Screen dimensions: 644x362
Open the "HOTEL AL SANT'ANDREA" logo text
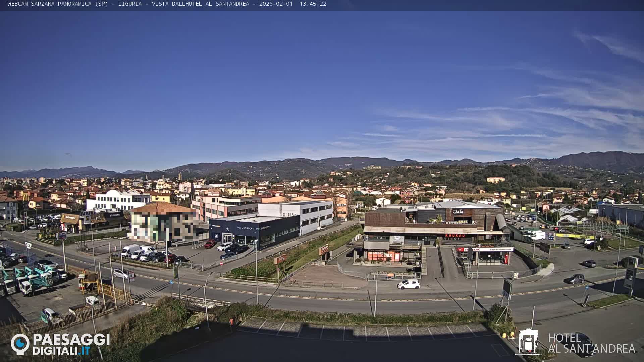coord(592,343)
